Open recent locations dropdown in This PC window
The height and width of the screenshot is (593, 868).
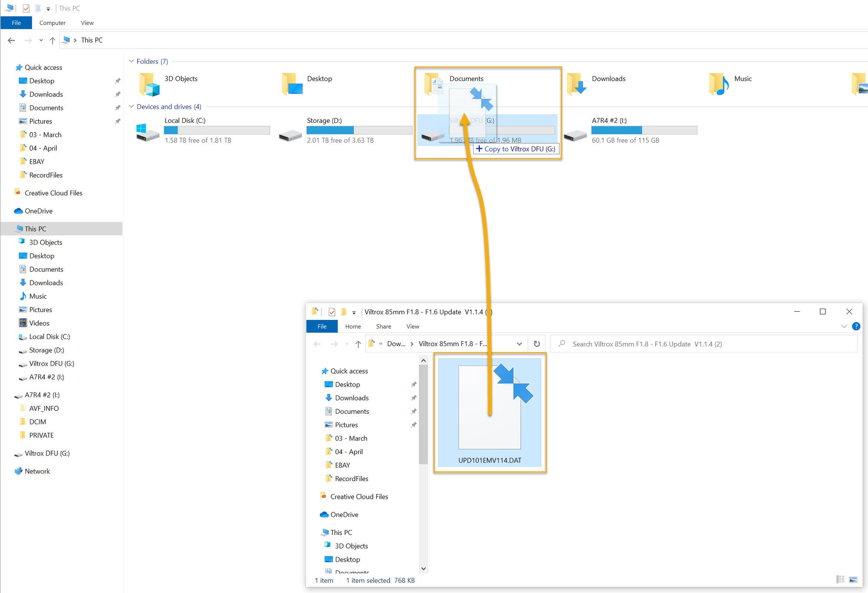41,40
